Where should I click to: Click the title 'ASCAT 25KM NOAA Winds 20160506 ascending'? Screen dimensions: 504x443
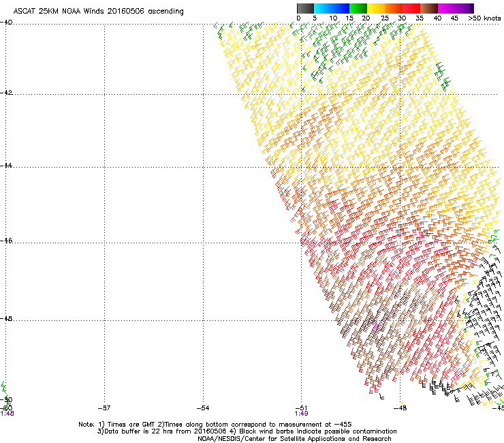tap(98, 12)
